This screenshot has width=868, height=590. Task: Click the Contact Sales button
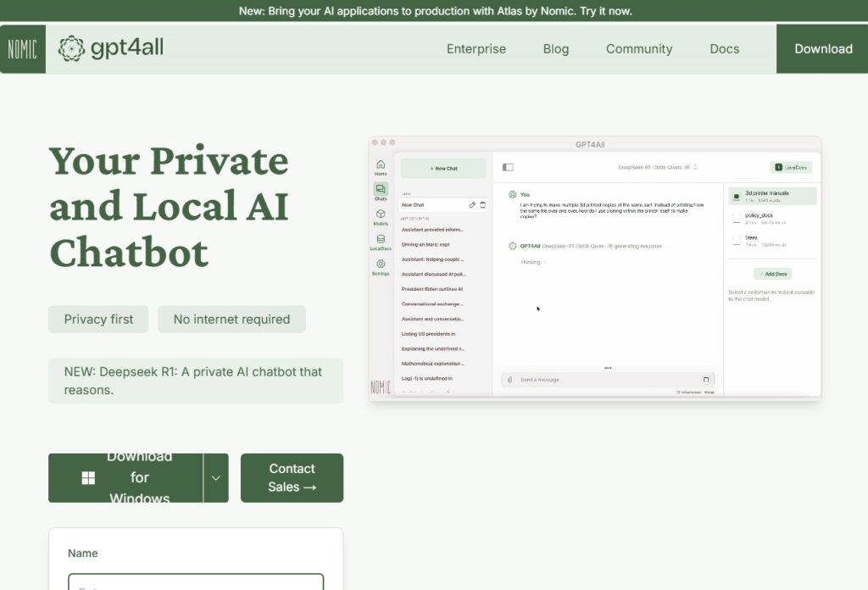pos(292,478)
